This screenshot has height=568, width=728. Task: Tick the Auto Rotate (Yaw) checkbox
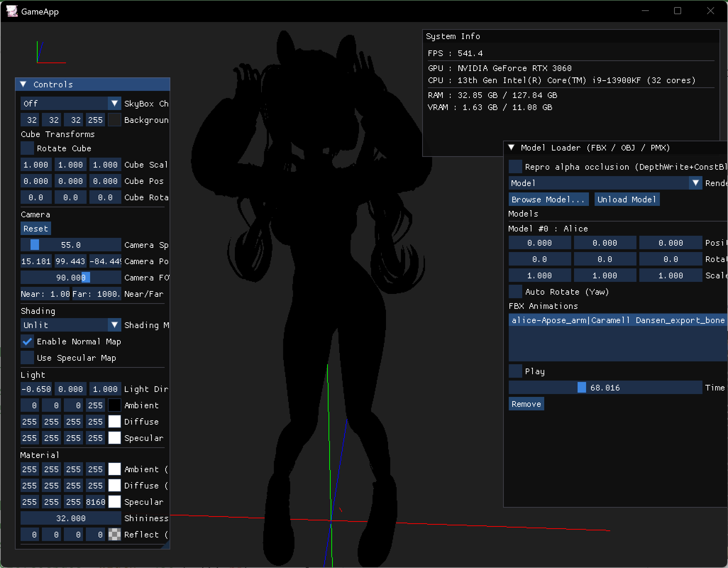click(x=515, y=292)
